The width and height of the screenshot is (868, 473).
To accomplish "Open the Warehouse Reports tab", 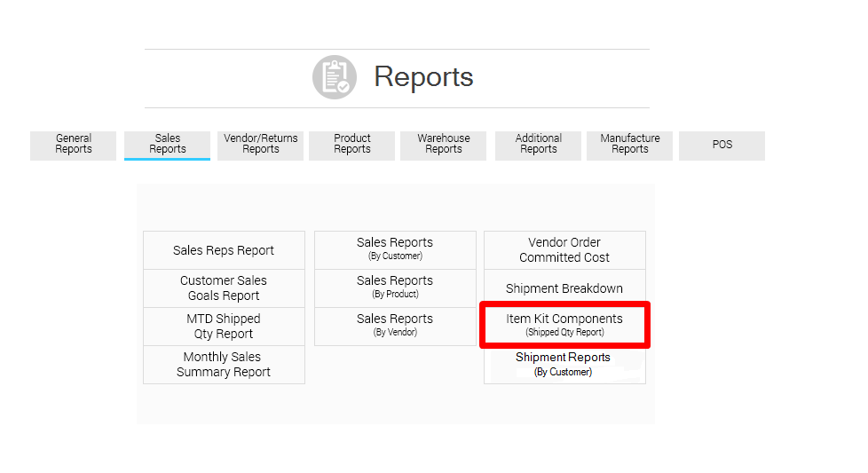I will 444,145.
